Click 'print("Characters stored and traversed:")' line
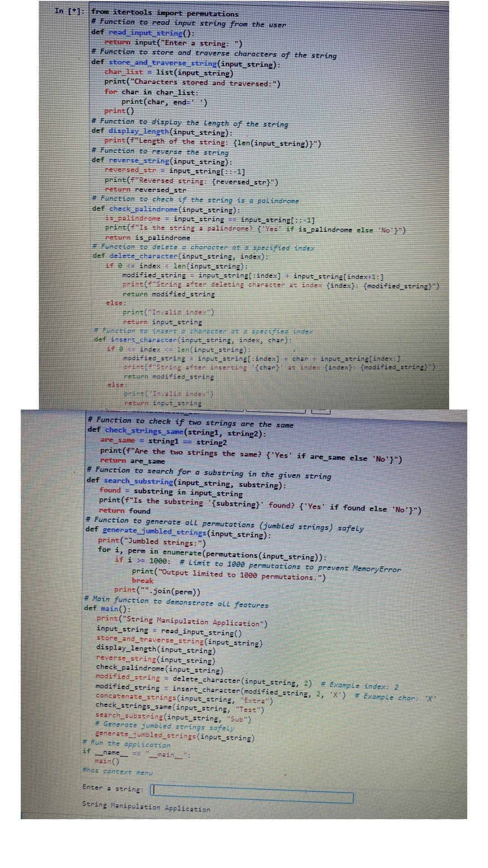488x868 pixels. click(x=192, y=83)
